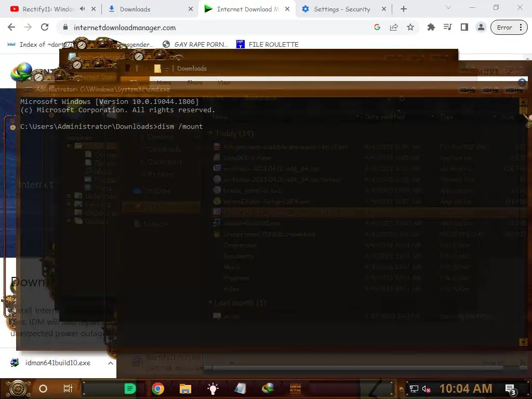Open the steampunk Start button
The image size is (532, 399).
point(18,389)
